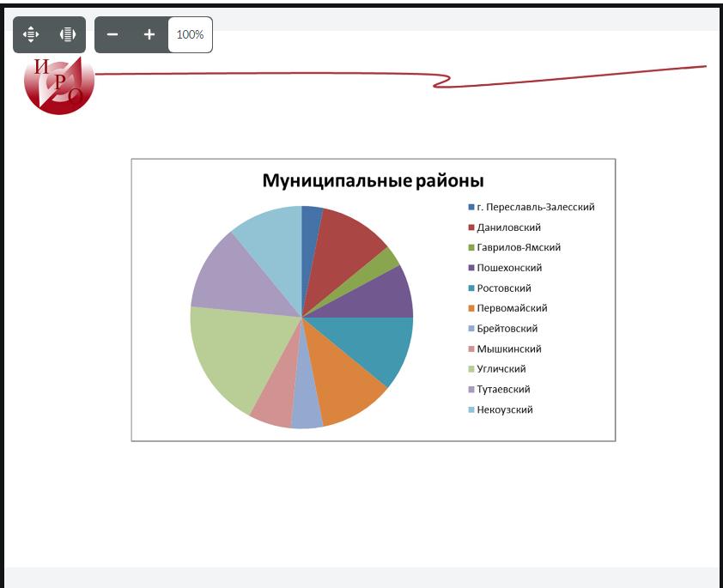Click the teal swatch beside Ростовский

pos(471,288)
